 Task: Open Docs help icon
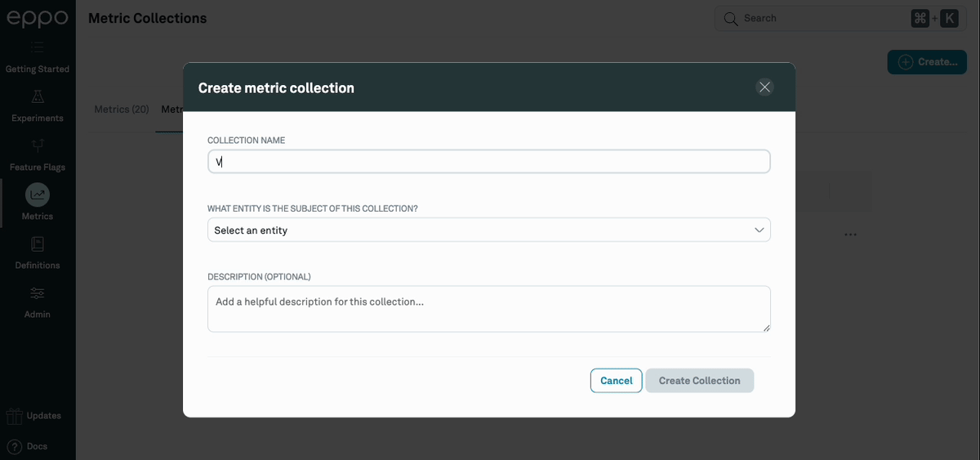[x=14, y=446]
